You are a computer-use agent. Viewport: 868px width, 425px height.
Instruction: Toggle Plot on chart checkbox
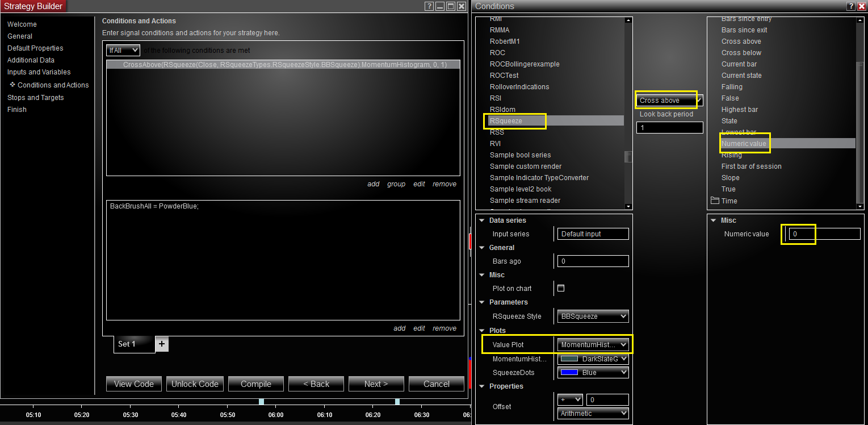(561, 288)
